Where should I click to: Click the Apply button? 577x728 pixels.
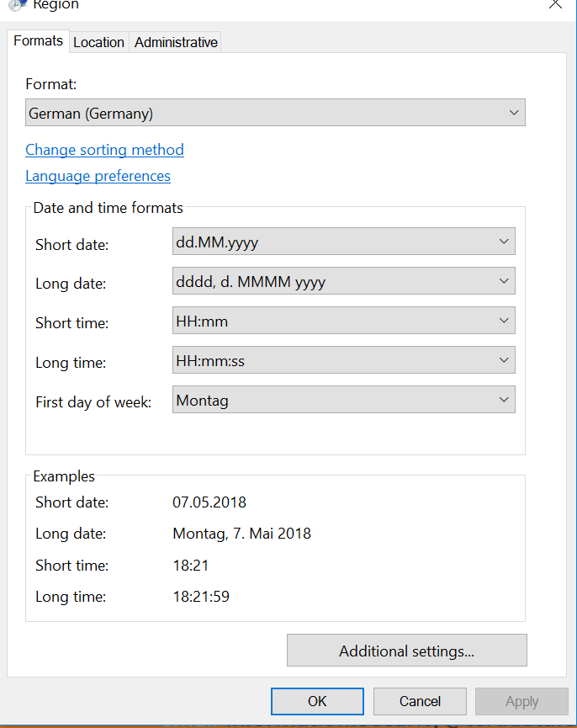[521, 701]
